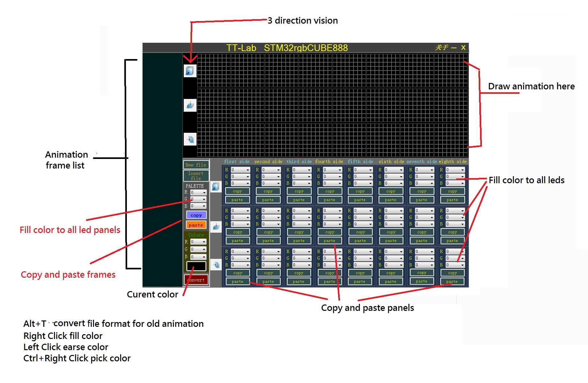Click the red convert button
The image size is (588, 383).
point(196,280)
